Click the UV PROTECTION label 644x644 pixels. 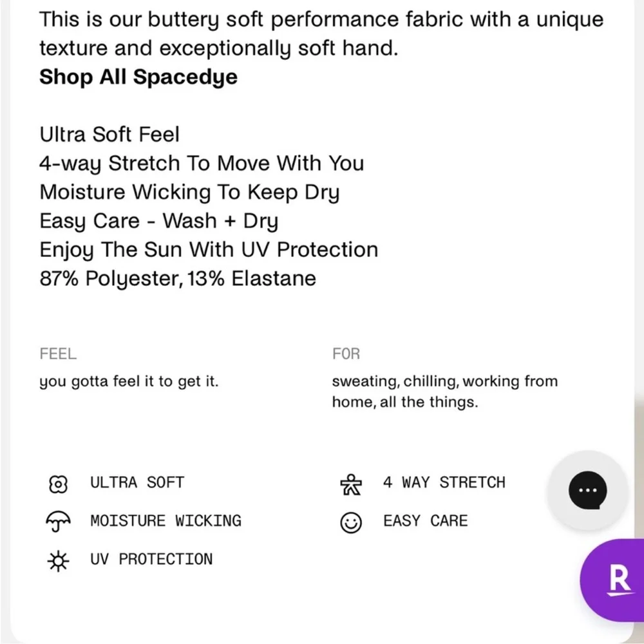pyautogui.click(x=151, y=560)
